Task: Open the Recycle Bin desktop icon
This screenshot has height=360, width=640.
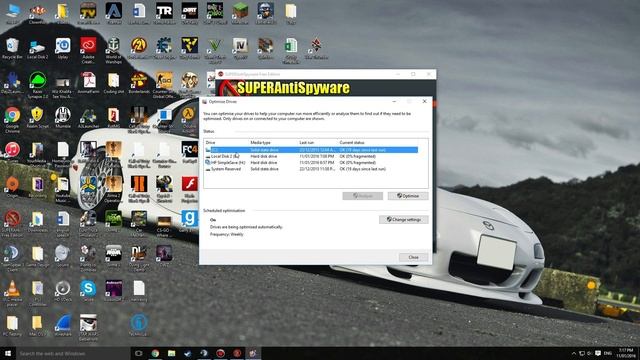Action: (x=12, y=49)
